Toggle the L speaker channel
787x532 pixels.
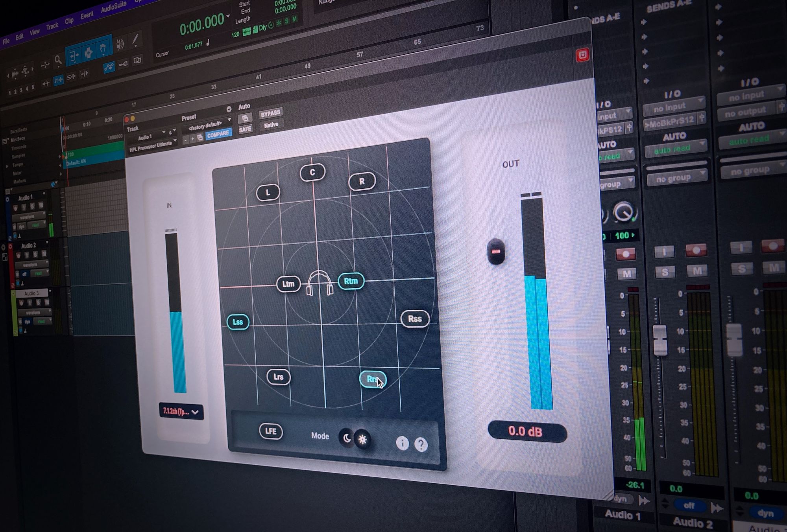(x=268, y=193)
